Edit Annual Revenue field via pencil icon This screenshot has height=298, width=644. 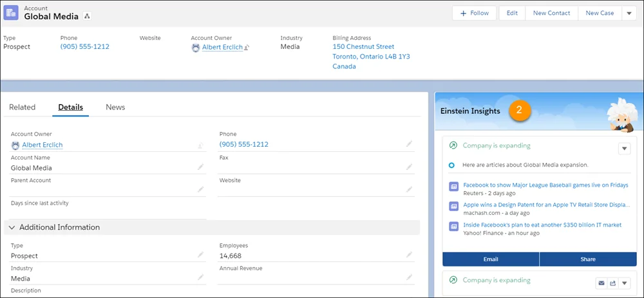tap(409, 277)
